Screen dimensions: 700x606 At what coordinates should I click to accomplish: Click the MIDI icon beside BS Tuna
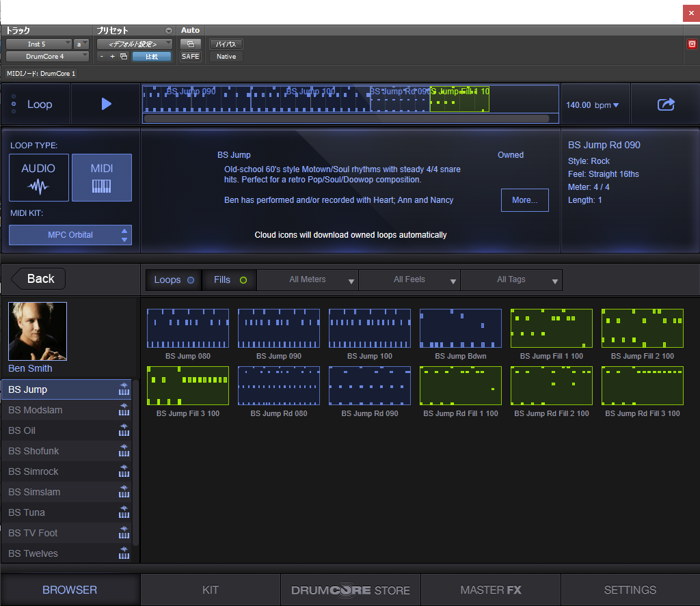click(x=124, y=512)
